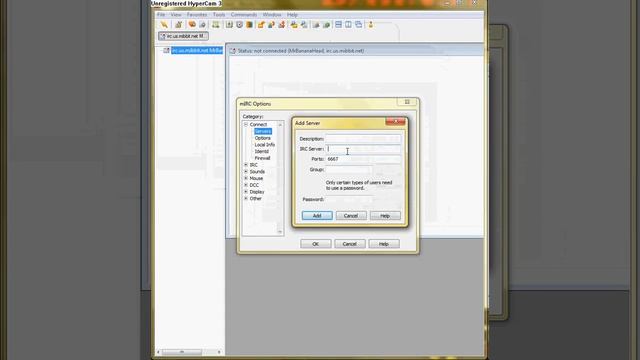
Task: Click category list scroll up arrow
Action: 280,124
